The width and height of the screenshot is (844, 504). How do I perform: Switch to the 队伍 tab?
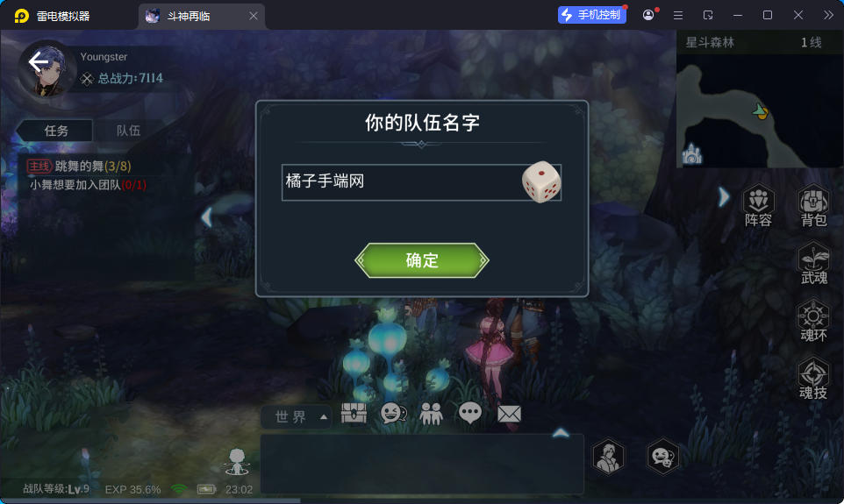click(128, 131)
